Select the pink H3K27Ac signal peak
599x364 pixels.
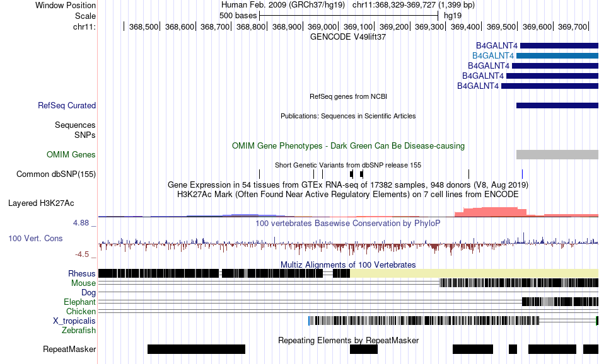[491, 212]
